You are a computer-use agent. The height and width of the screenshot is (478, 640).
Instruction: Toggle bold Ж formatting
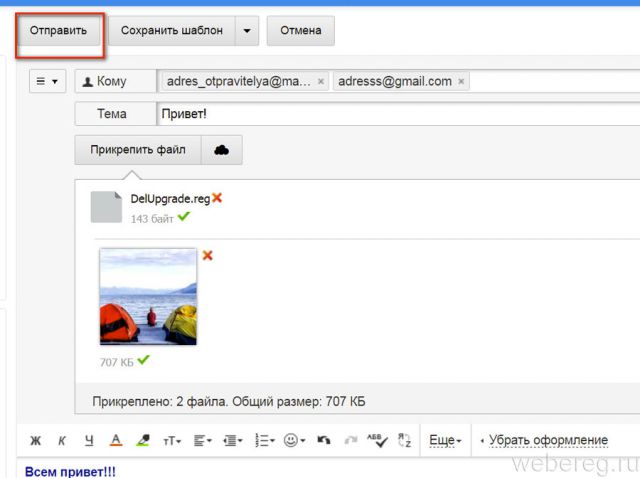tap(36, 440)
